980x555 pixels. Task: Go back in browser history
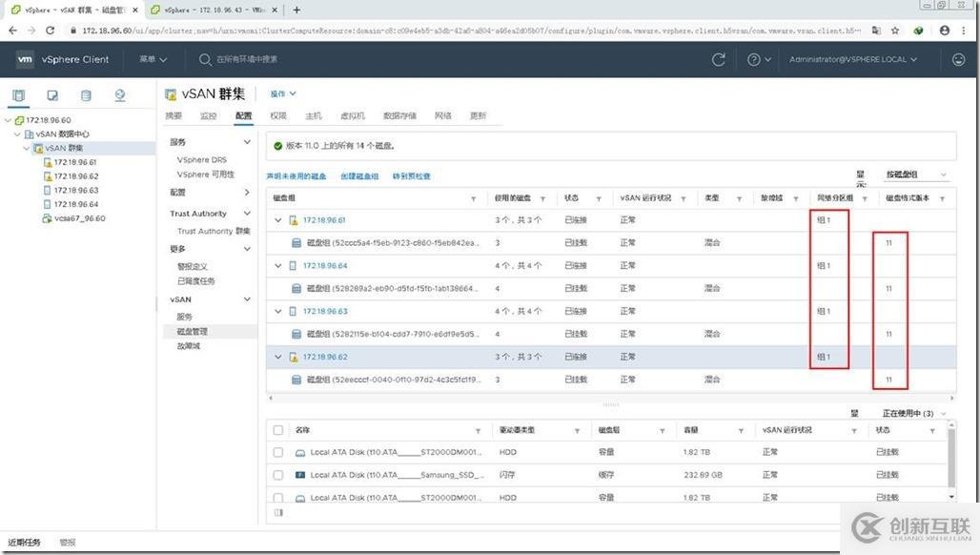click(x=13, y=30)
